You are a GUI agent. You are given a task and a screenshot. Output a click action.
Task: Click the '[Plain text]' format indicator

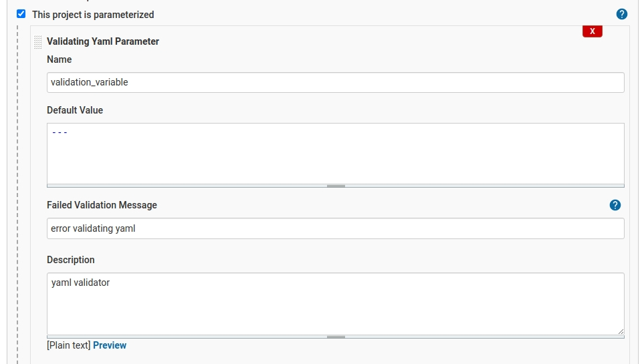point(69,345)
